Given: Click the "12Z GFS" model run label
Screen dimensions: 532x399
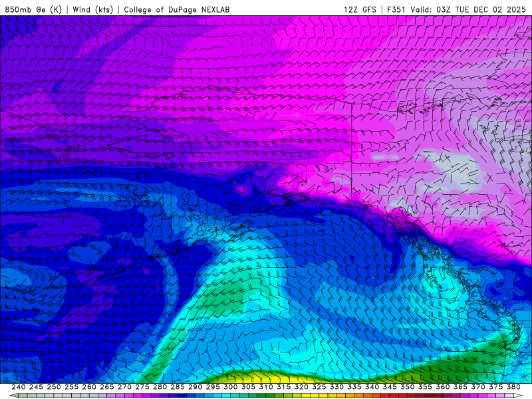Looking at the screenshot, I should (360, 9).
